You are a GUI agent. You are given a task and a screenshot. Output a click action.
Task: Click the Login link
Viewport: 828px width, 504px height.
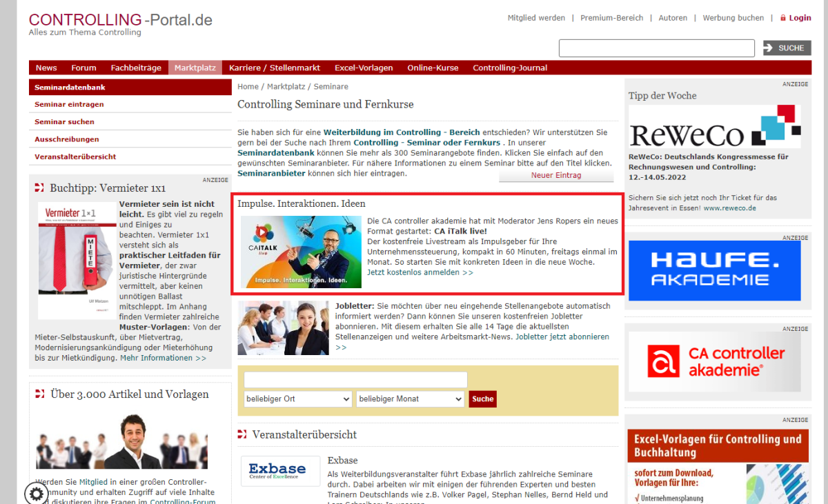click(x=800, y=18)
